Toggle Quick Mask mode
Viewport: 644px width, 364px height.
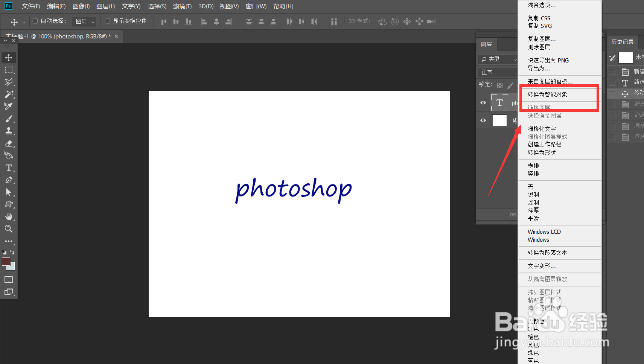(x=9, y=279)
